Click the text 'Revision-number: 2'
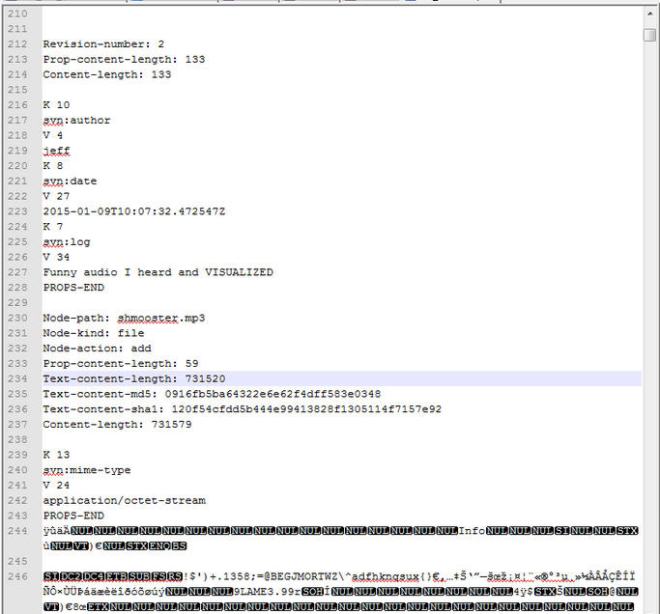660x614 pixels. coord(104,44)
